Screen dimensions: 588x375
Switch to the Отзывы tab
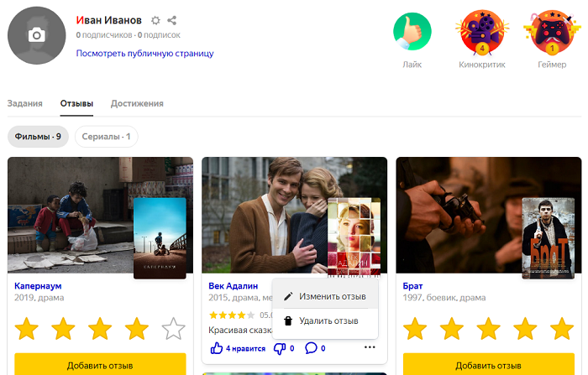click(x=76, y=103)
